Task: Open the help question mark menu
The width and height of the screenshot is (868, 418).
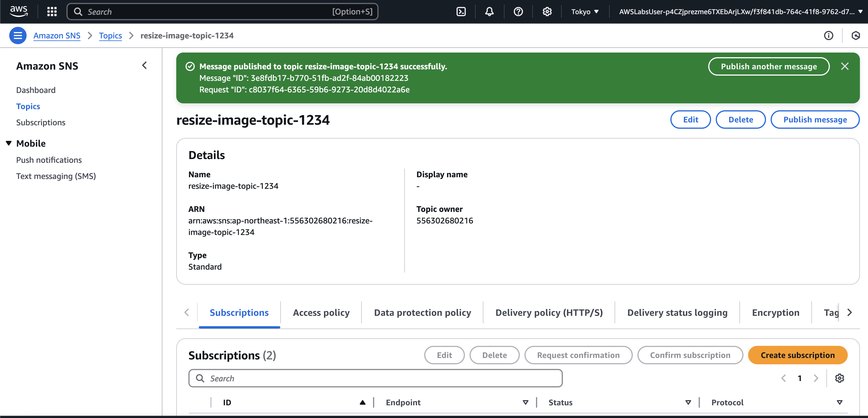Action: tap(518, 12)
